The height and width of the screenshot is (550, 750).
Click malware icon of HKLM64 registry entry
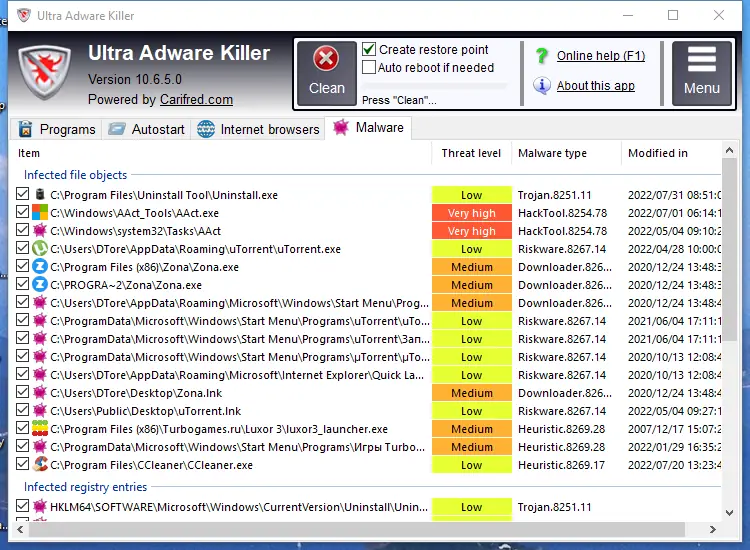[40, 506]
